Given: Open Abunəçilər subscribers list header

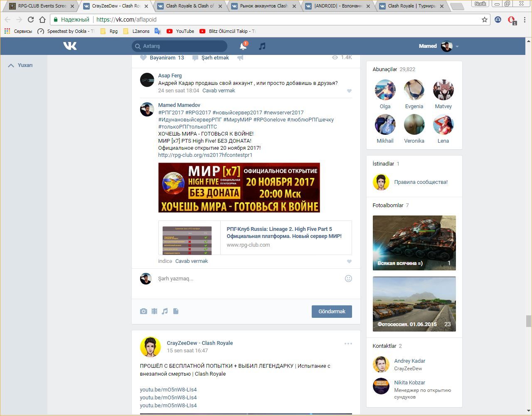Looking at the screenshot, I should [394, 69].
